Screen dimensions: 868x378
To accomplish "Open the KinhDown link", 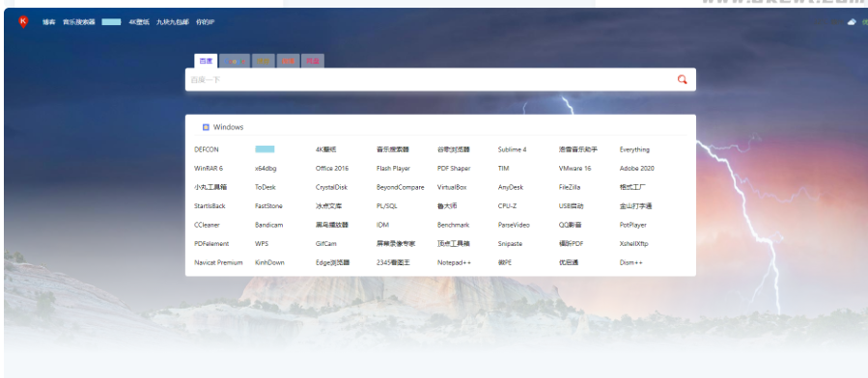I will 269,262.
